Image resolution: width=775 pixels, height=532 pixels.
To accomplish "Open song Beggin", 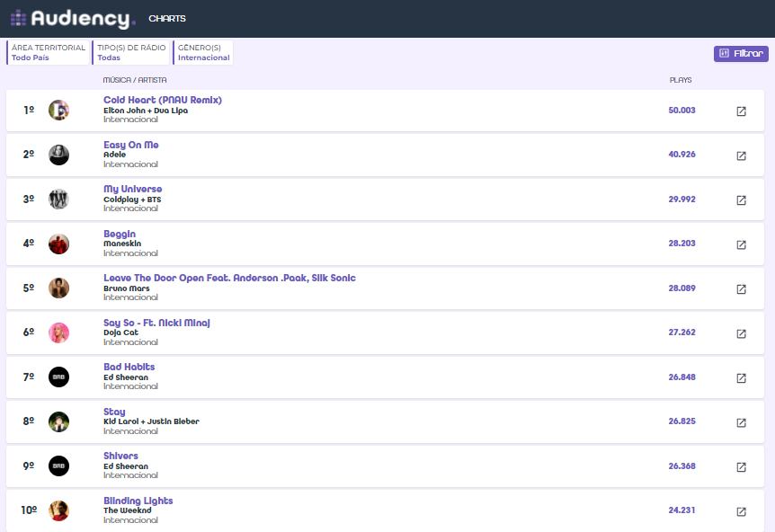I will coord(119,234).
